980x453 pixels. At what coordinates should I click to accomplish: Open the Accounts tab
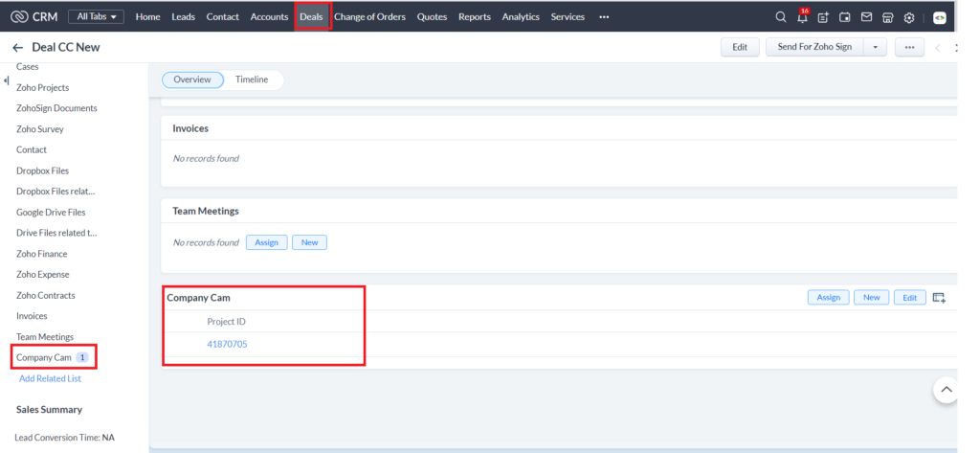269,17
